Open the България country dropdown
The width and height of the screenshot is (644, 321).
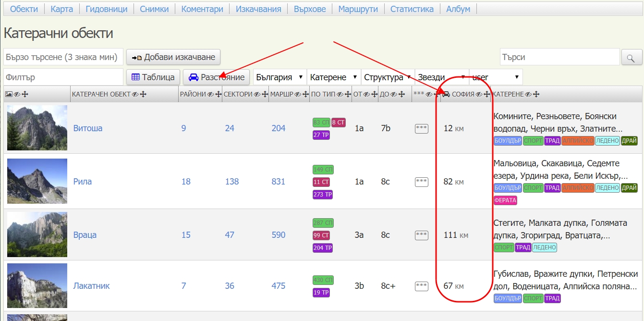(x=279, y=77)
